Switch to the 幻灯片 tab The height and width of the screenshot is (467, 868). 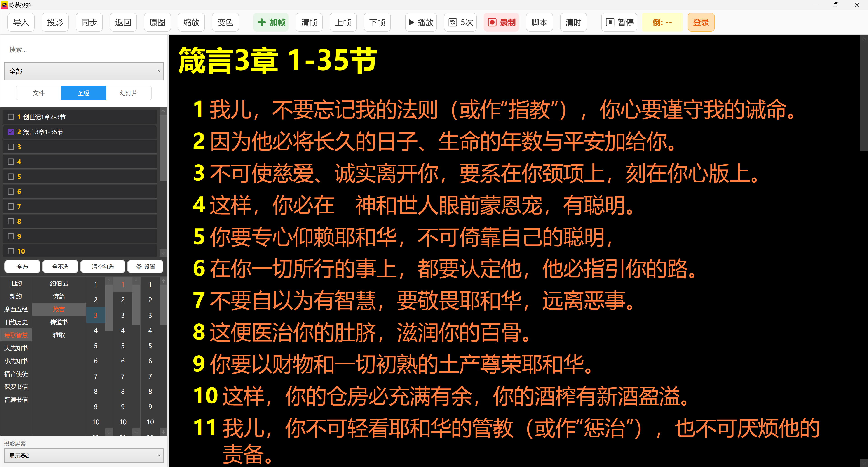pos(128,93)
